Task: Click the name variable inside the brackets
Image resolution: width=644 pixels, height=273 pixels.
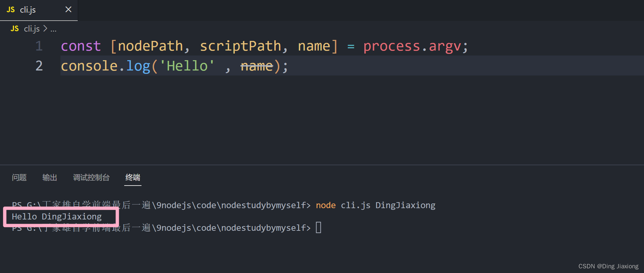Action: 314,46
